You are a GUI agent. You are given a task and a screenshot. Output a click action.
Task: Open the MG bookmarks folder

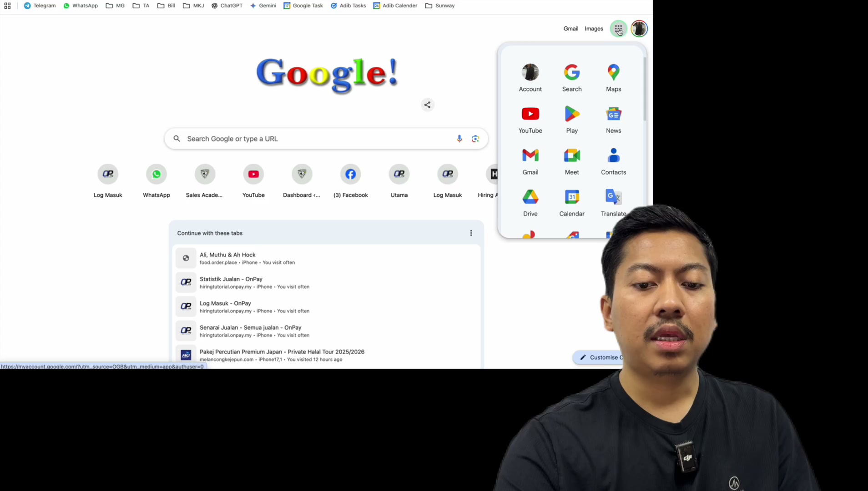tap(115, 5)
